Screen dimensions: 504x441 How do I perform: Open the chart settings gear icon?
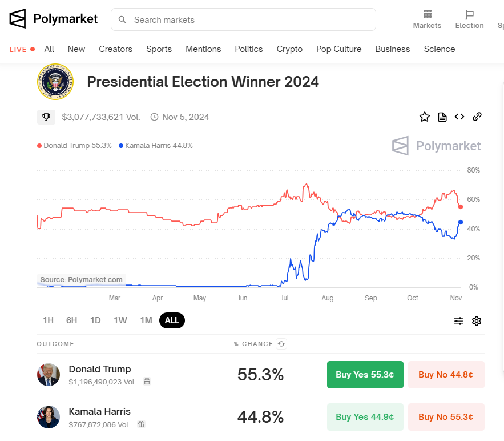coord(477,321)
